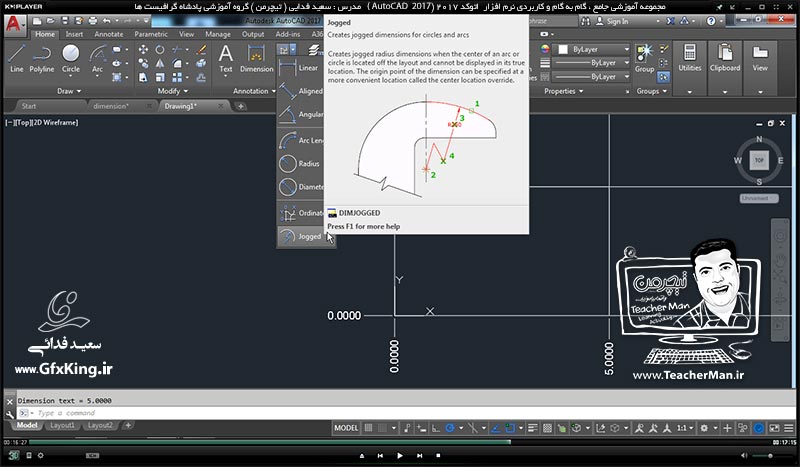Toggle transparency display in status bar

(547, 428)
